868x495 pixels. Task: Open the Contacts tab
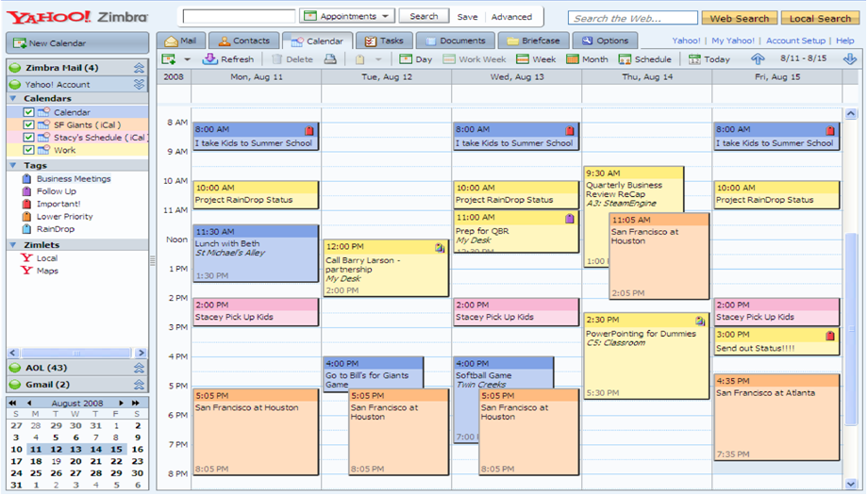tap(244, 41)
